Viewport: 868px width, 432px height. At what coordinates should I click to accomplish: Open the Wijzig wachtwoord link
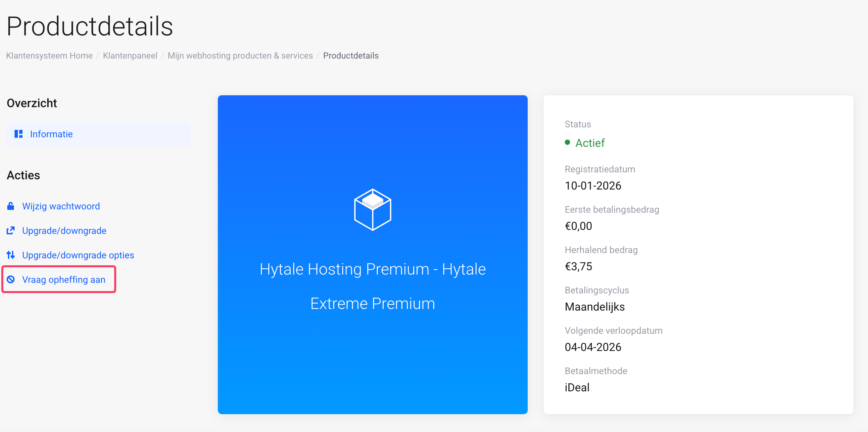click(61, 206)
